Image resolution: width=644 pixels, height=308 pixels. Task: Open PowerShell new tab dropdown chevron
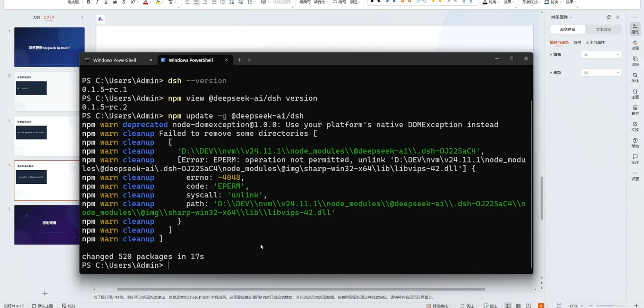(249, 60)
